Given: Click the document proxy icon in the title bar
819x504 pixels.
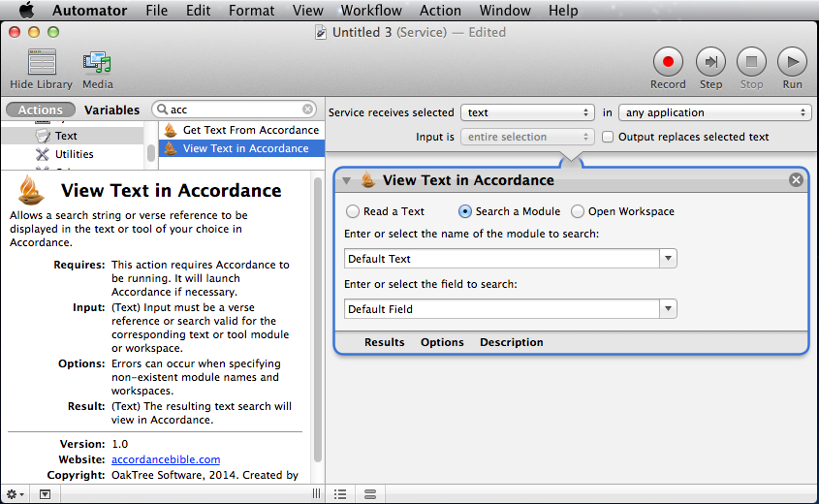Looking at the screenshot, I should [x=320, y=32].
